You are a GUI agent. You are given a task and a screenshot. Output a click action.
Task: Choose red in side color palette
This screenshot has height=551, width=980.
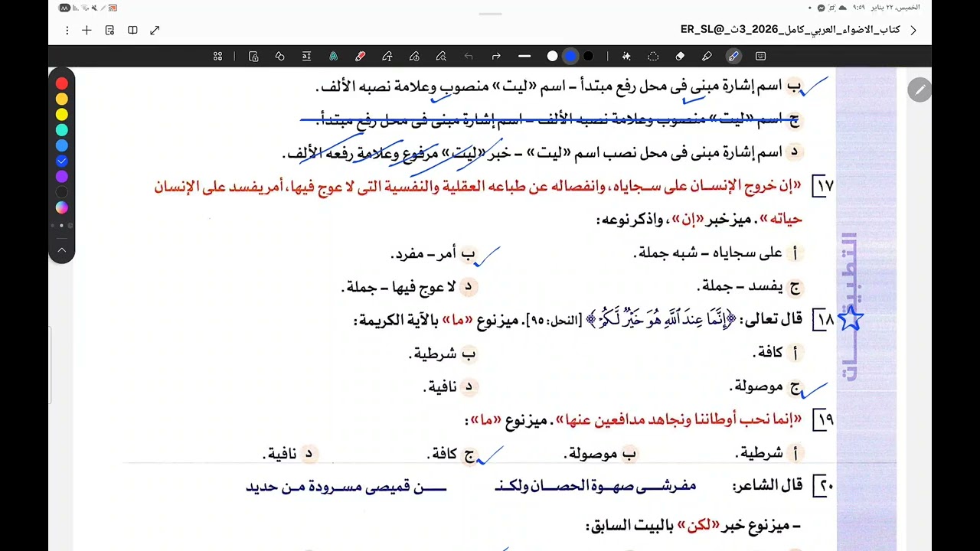[62, 83]
